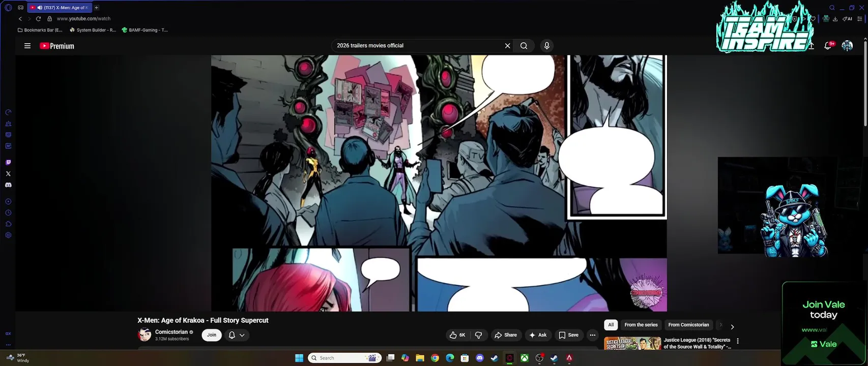Open the Justice League Source Wall thumbnail
The width and height of the screenshot is (868, 366).
point(632,343)
